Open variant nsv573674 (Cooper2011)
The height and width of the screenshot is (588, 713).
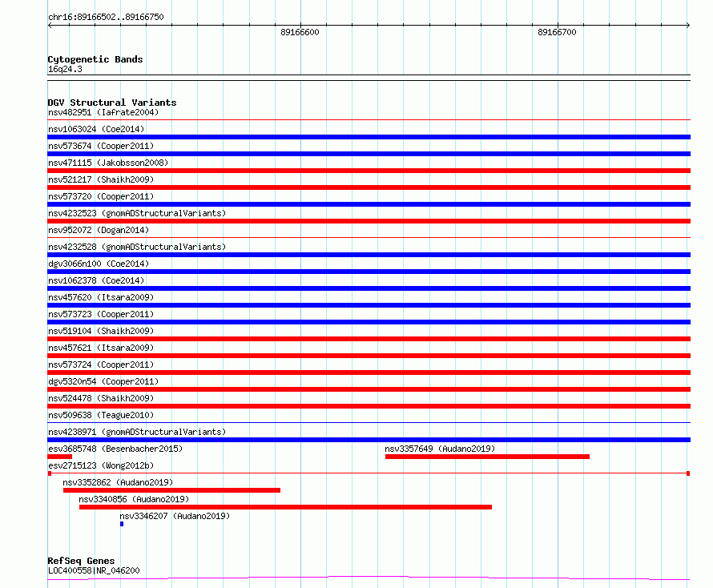click(101, 146)
